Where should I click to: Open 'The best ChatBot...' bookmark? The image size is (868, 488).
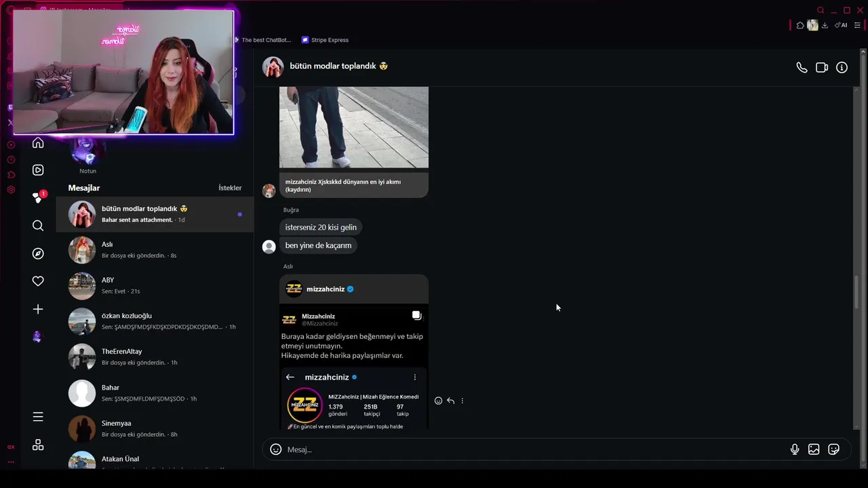262,40
